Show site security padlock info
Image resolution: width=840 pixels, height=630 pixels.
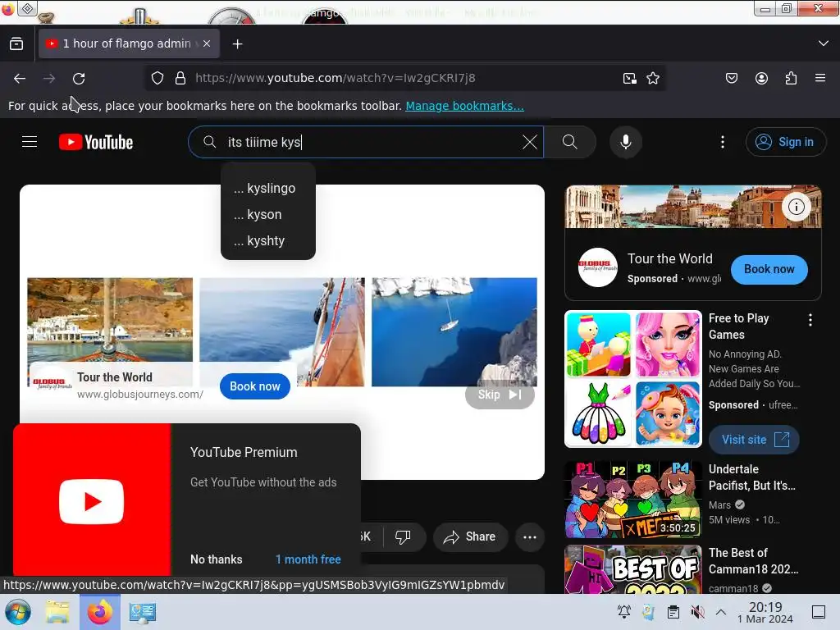click(180, 78)
